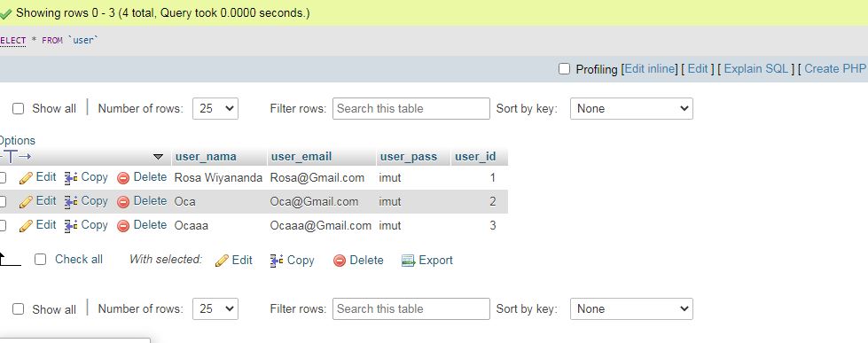The height and width of the screenshot is (343, 868).
Task: Click the Export icon for selected rows
Action: [408, 261]
